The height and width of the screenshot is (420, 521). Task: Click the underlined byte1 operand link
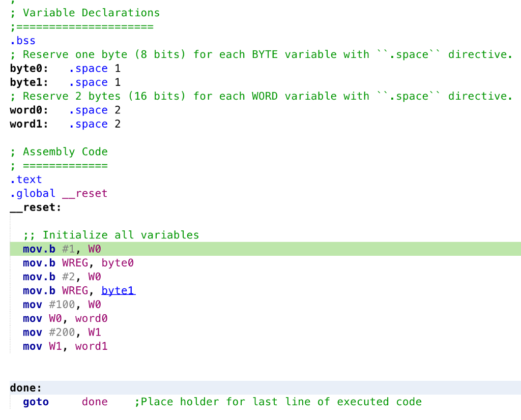pyautogui.click(x=118, y=290)
